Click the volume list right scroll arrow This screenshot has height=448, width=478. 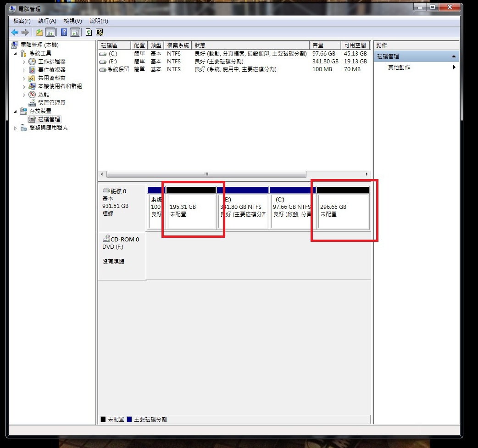(x=367, y=174)
